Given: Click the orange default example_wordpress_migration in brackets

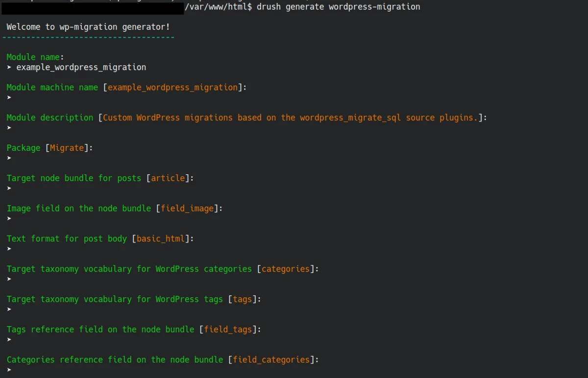Looking at the screenshot, I should [172, 87].
